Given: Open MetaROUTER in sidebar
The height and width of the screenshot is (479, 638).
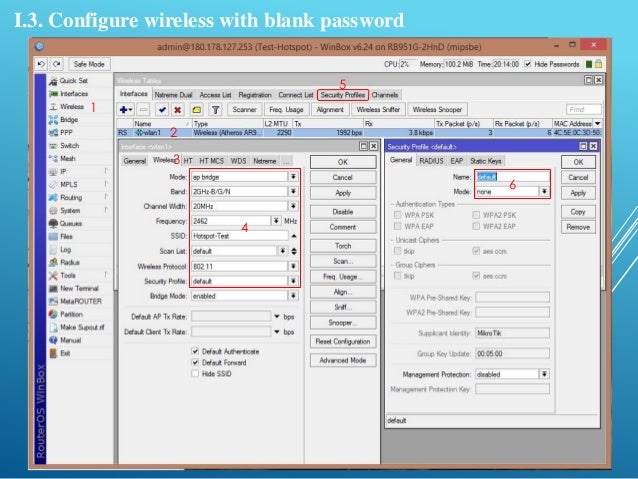Looking at the screenshot, I should [x=75, y=302].
